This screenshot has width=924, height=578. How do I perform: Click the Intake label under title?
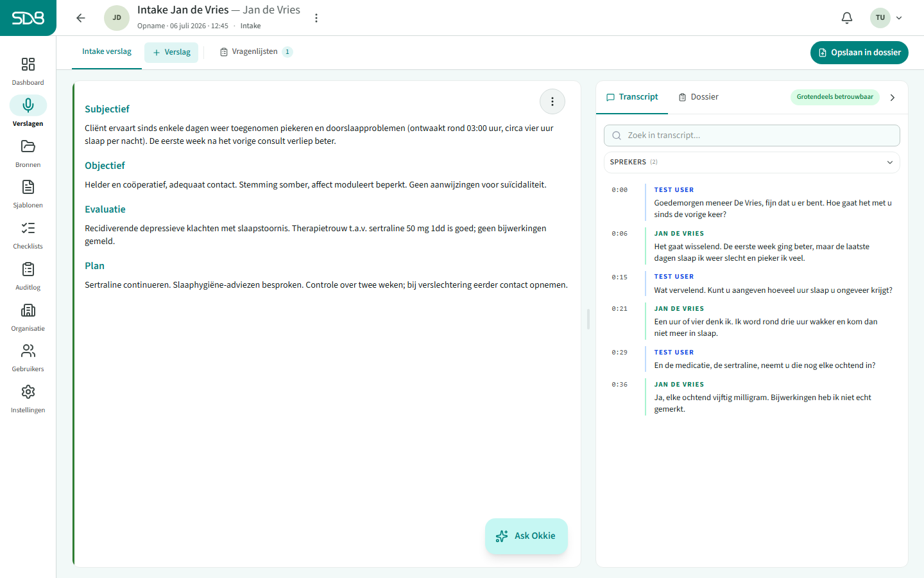pos(250,26)
